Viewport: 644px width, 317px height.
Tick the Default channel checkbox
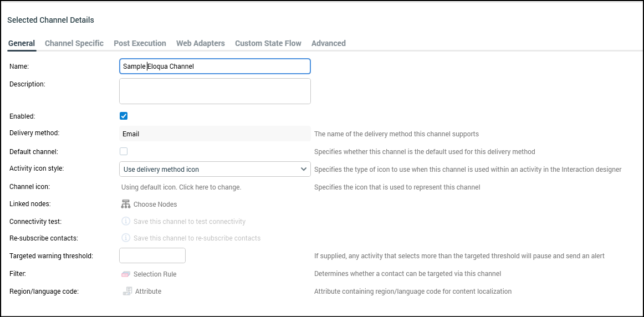(124, 151)
